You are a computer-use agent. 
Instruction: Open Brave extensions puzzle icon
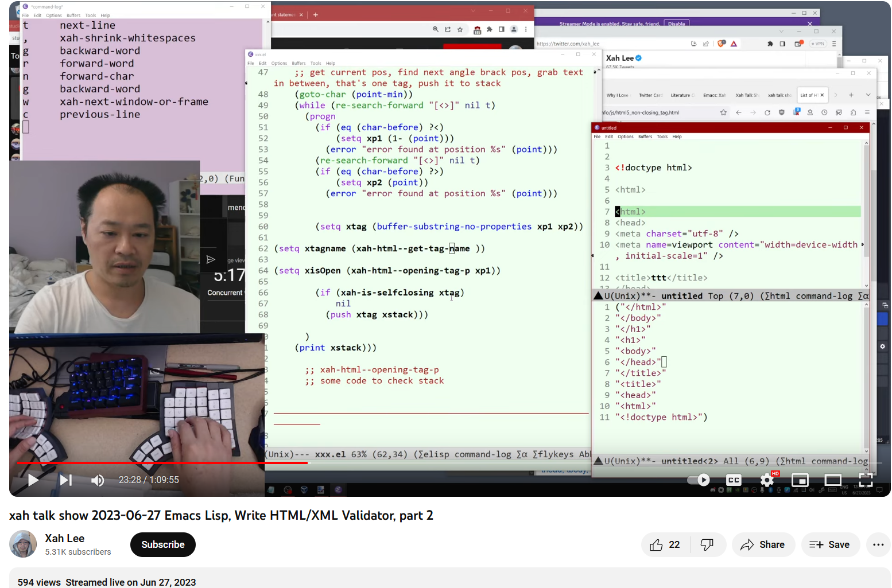770,44
